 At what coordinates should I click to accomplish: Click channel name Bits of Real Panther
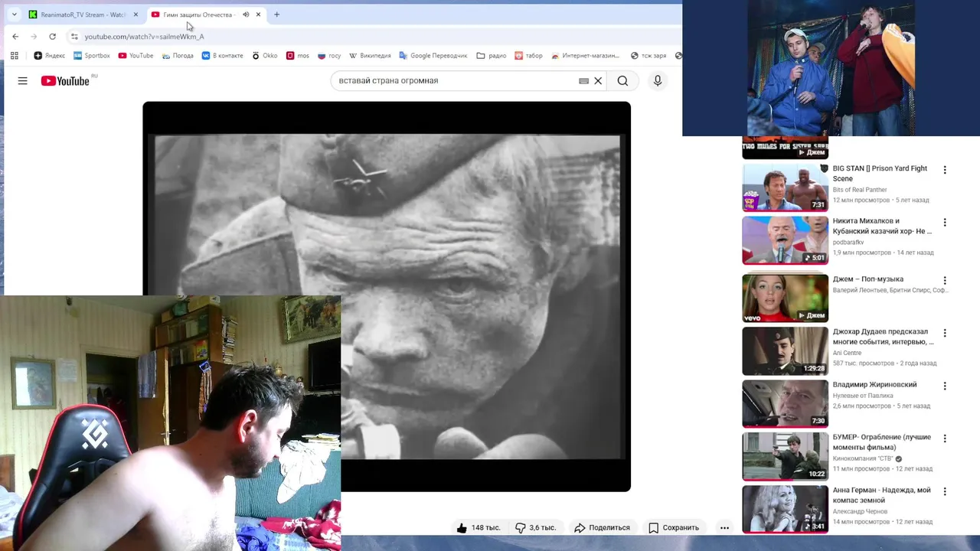tap(859, 190)
